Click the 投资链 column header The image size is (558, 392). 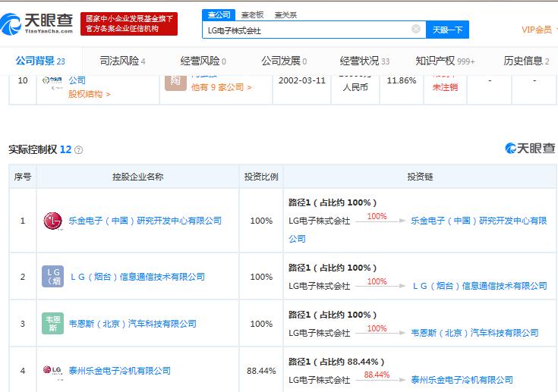coord(420,177)
